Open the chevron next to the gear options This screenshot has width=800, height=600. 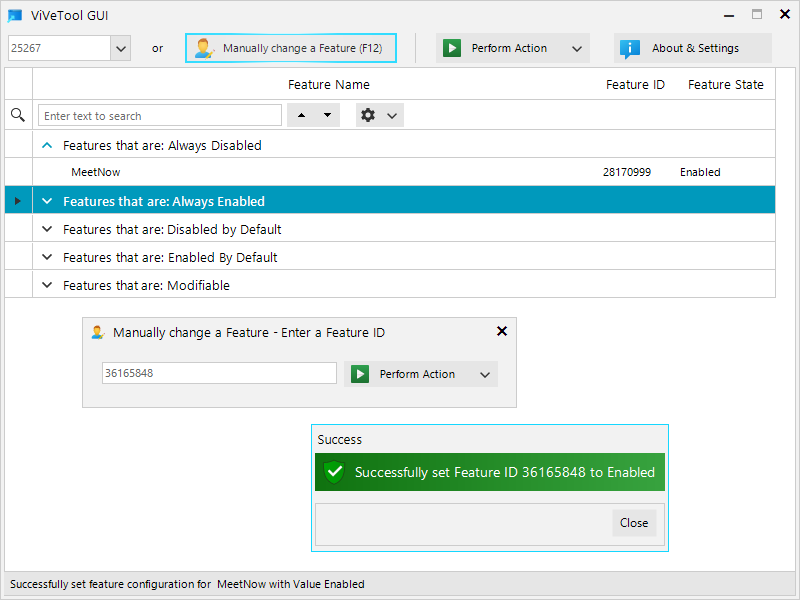(392, 116)
